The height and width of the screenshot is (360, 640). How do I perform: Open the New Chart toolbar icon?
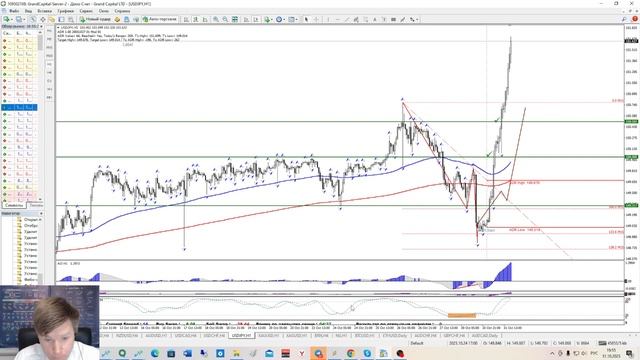[6, 19]
